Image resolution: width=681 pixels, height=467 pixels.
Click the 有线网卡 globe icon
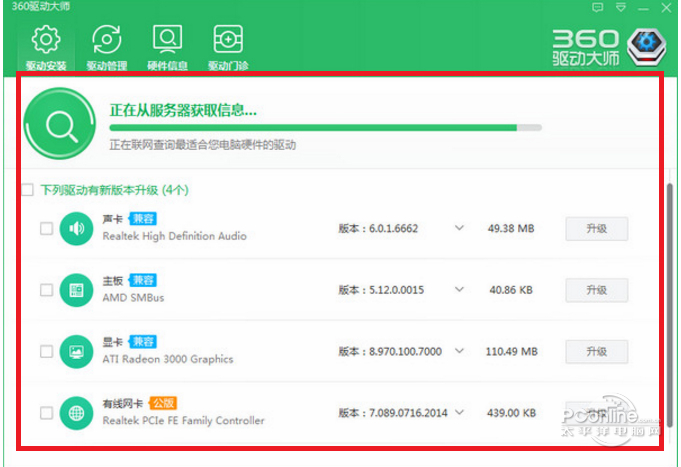pos(76,413)
